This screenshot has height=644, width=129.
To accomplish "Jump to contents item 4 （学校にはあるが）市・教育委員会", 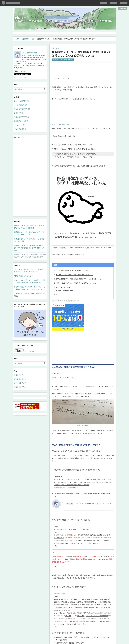I will pyautogui.click(x=76, y=283).
